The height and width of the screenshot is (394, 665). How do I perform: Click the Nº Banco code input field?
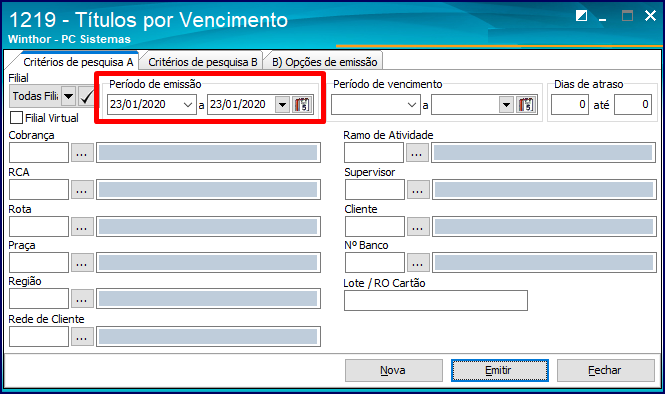point(375,263)
